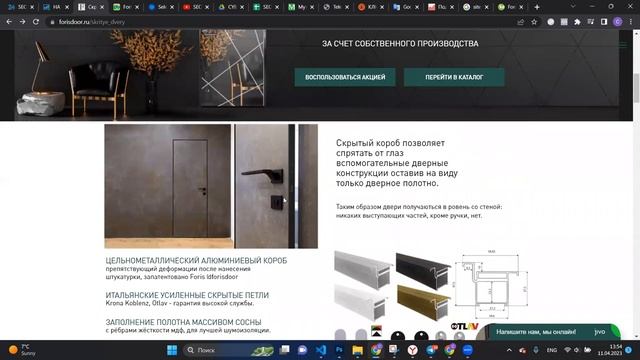640x360 pixels.
Task: Open Zoom from the taskbar
Action: [468, 350]
